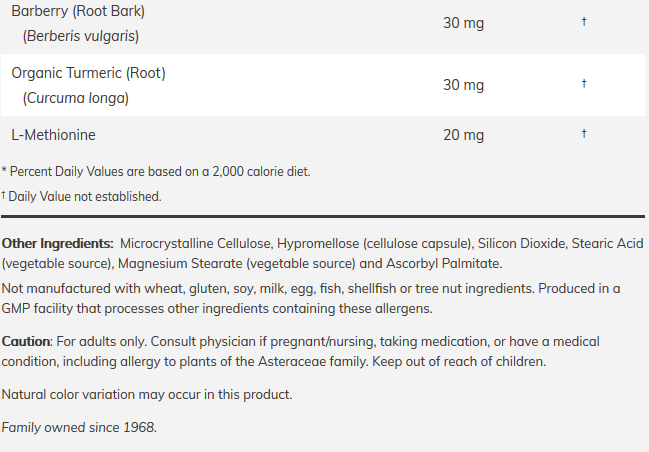Click the 20 mg amount for L-Methionine
649x452 pixels.
[x=463, y=135]
